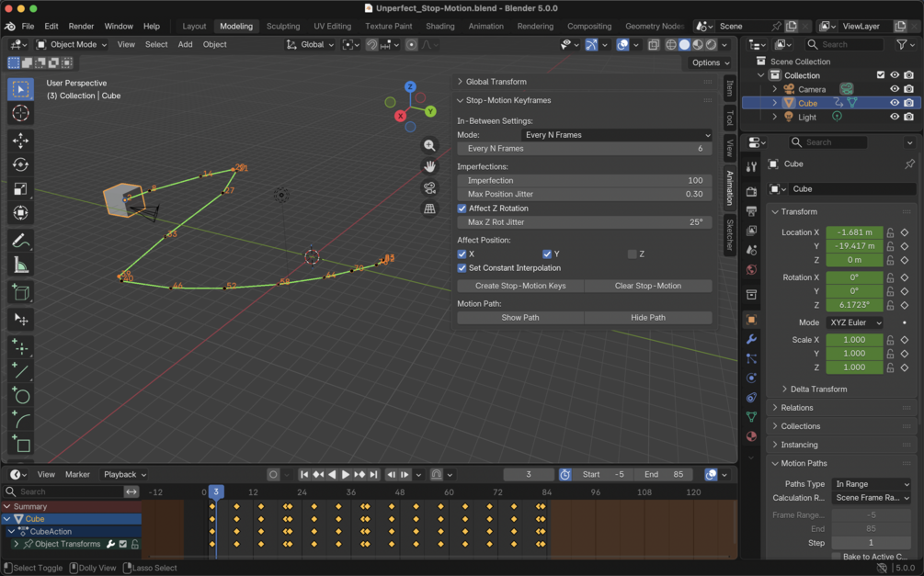Enable Affect Position Z checkbox
924x576 pixels.
[633, 254]
